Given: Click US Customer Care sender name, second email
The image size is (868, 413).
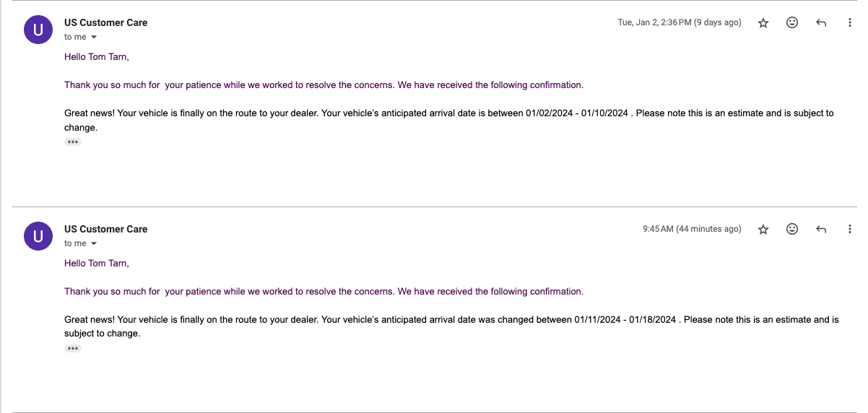Looking at the screenshot, I should pos(105,229).
